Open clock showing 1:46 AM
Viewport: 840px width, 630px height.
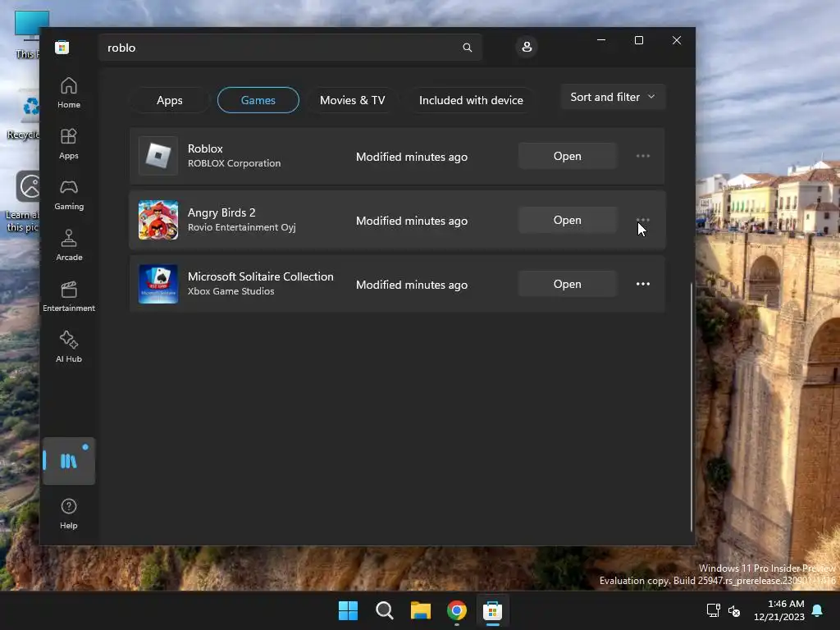pos(779,610)
